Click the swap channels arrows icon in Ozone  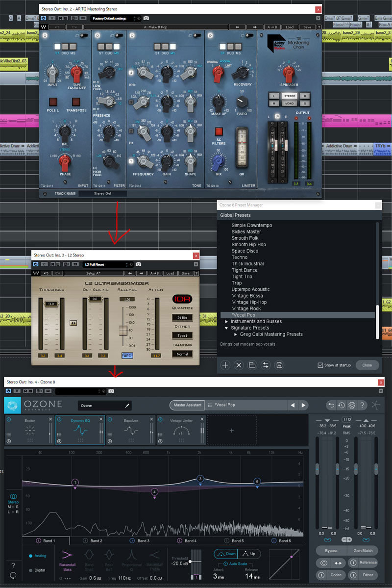pyautogui.click(x=338, y=563)
